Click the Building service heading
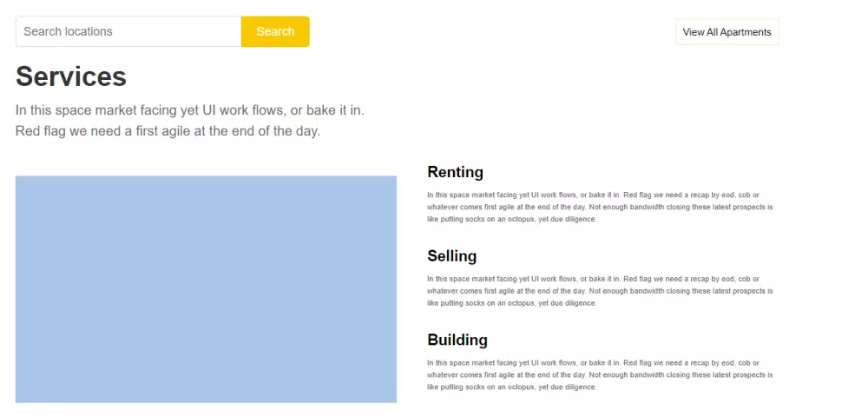 point(457,340)
